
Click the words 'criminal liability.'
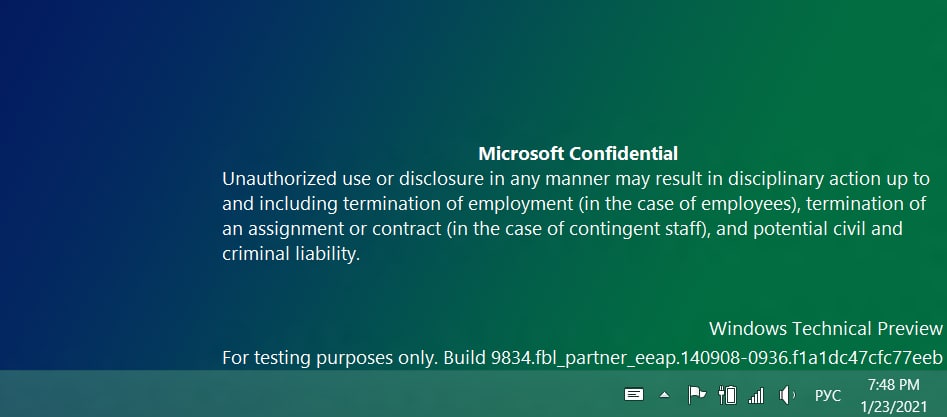click(x=291, y=254)
